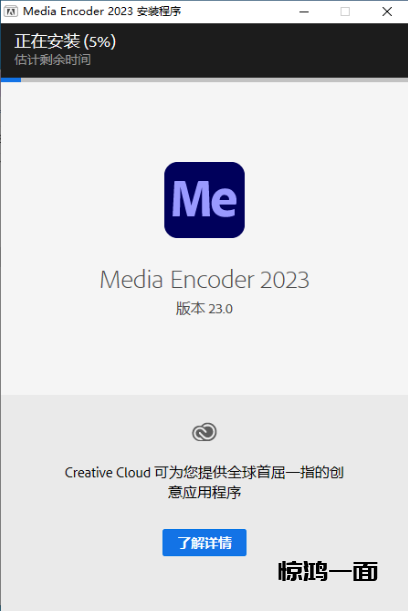Click the Adobe installer icon in title bar
This screenshot has width=408, height=611.
pos(11,11)
